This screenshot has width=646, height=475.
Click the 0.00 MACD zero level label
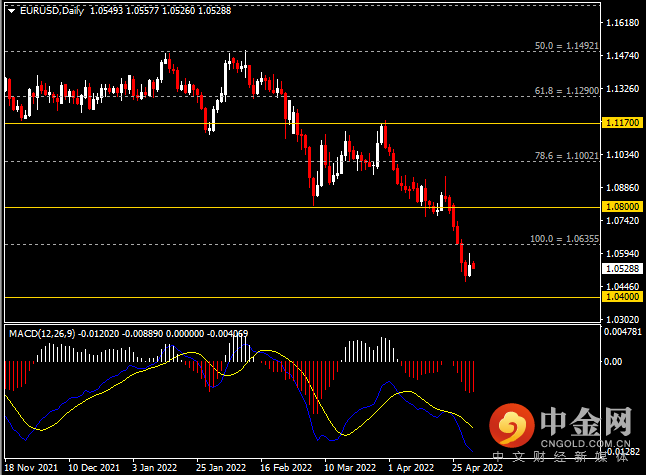(x=613, y=362)
